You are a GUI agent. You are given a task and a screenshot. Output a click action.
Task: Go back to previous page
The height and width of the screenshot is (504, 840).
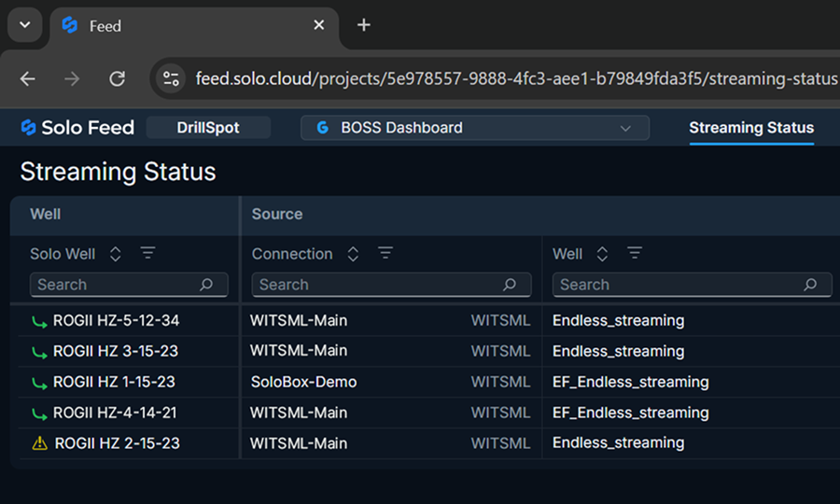pos(27,78)
